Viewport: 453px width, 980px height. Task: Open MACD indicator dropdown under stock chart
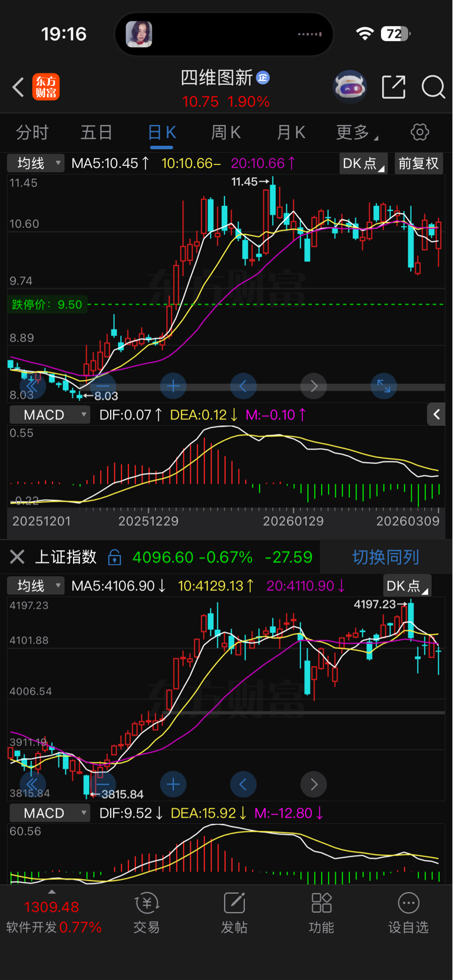49,414
